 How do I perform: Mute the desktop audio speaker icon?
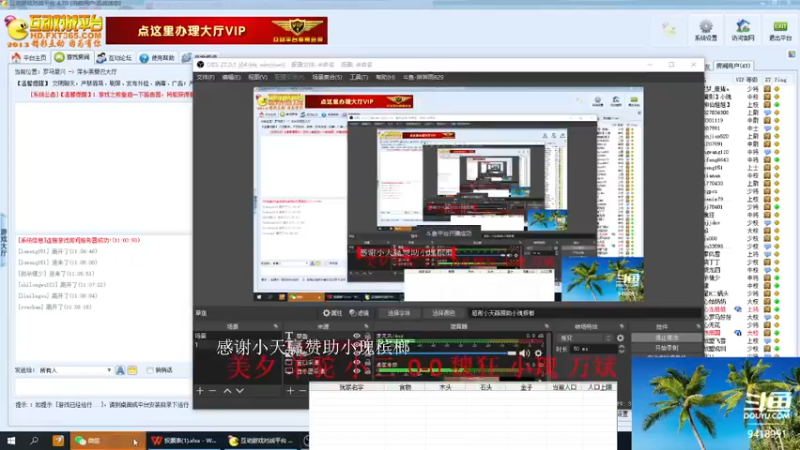point(524,353)
